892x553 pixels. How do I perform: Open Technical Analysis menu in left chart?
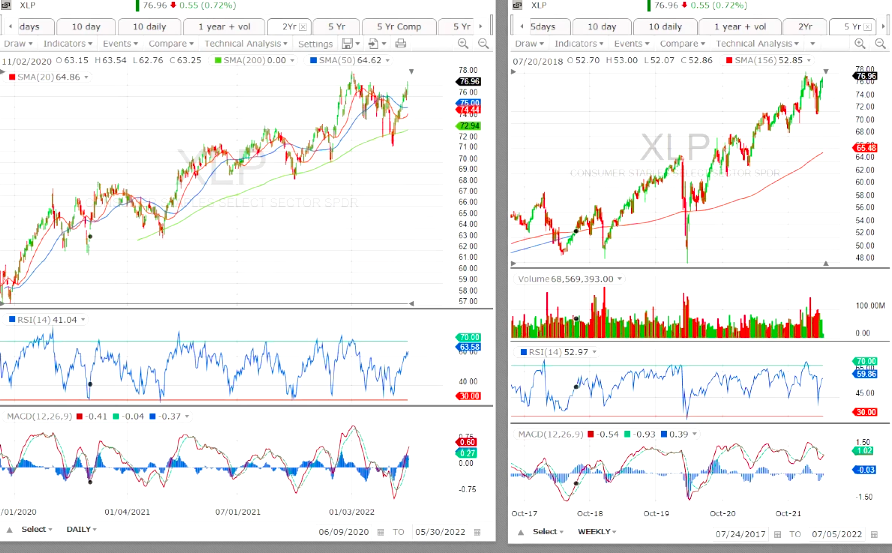pos(246,43)
